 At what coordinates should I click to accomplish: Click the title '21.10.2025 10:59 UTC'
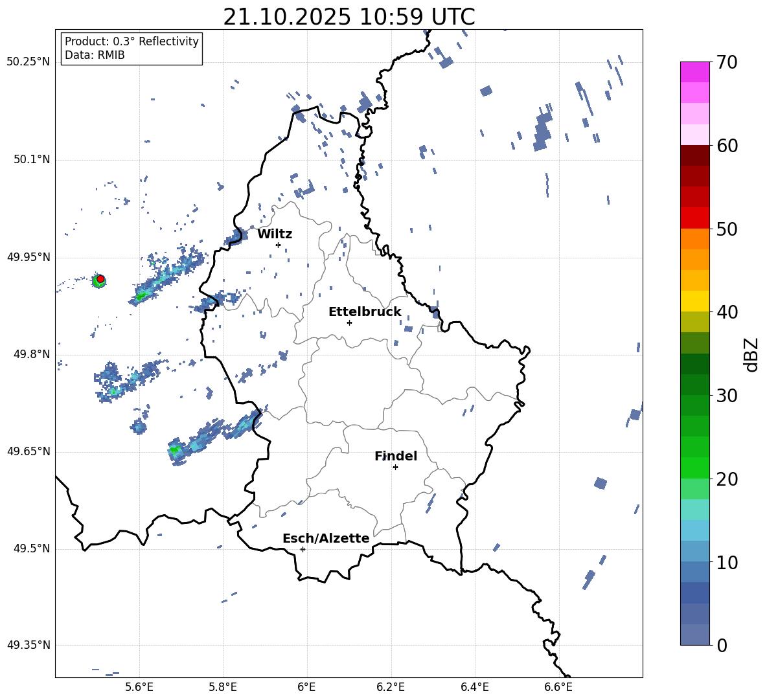(349, 17)
